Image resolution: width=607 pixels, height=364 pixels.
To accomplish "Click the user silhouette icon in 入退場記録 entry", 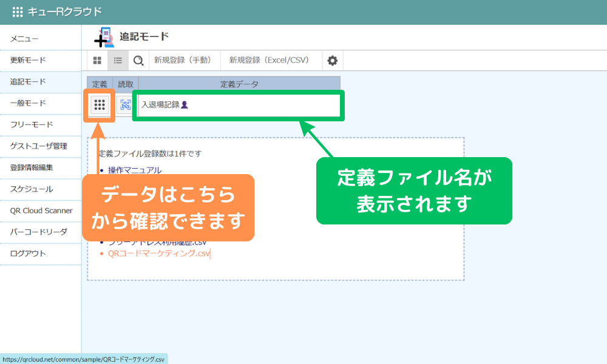I will tap(185, 104).
